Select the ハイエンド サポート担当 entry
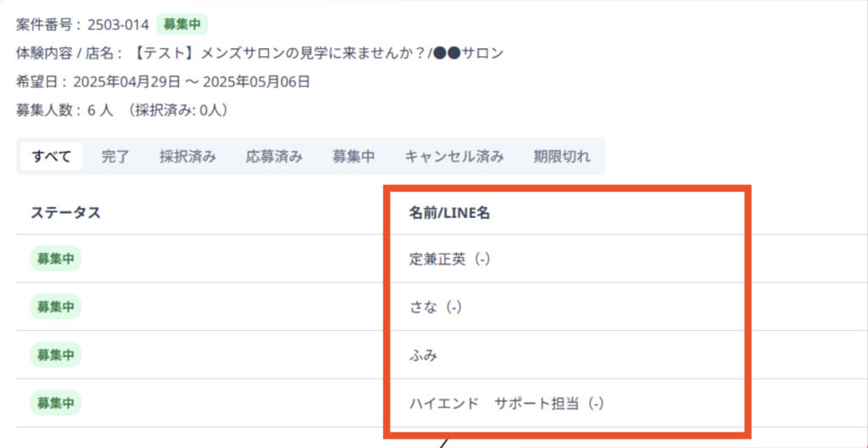 coord(506,404)
